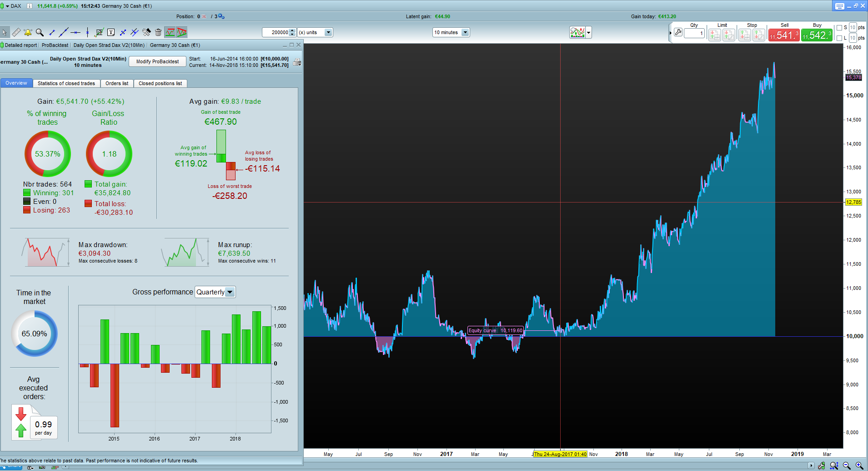Open the Orders list tab
This screenshot has height=471, width=868.
tap(117, 83)
